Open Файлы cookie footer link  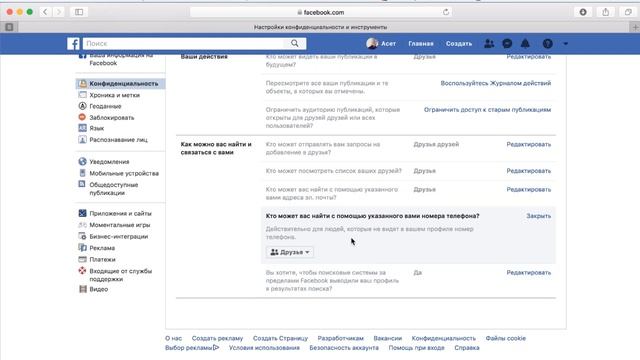pos(506,338)
